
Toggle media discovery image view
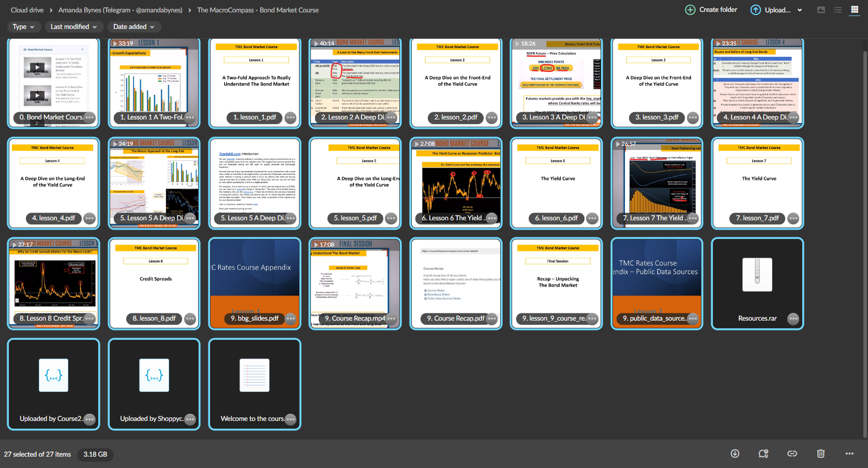[x=821, y=10]
